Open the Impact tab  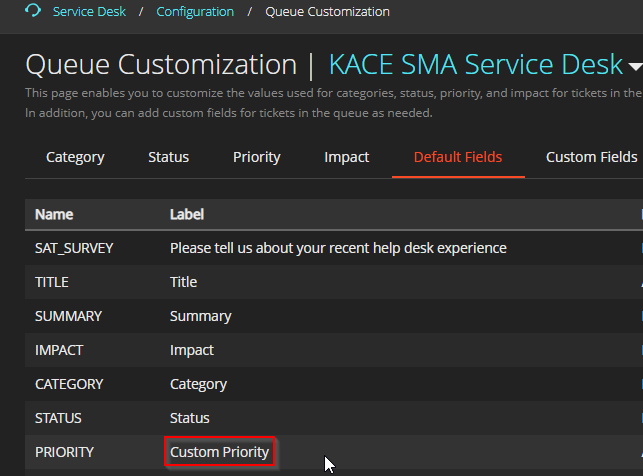point(347,157)
